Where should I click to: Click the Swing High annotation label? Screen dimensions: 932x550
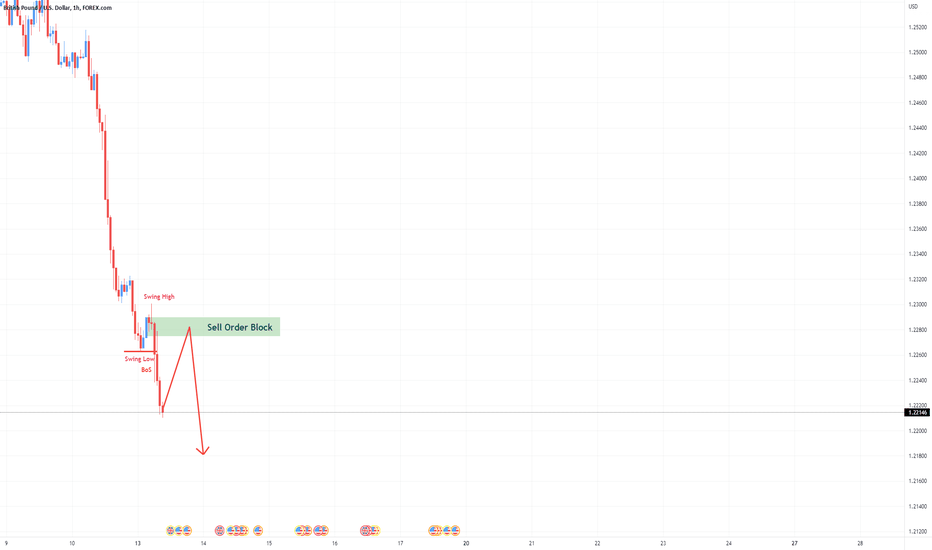[x=159, y=297]
